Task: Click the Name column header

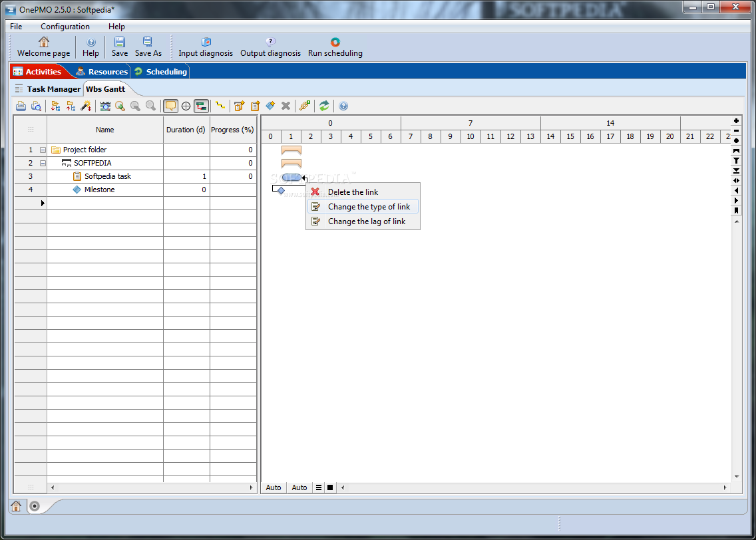Action: coord(104,130)
